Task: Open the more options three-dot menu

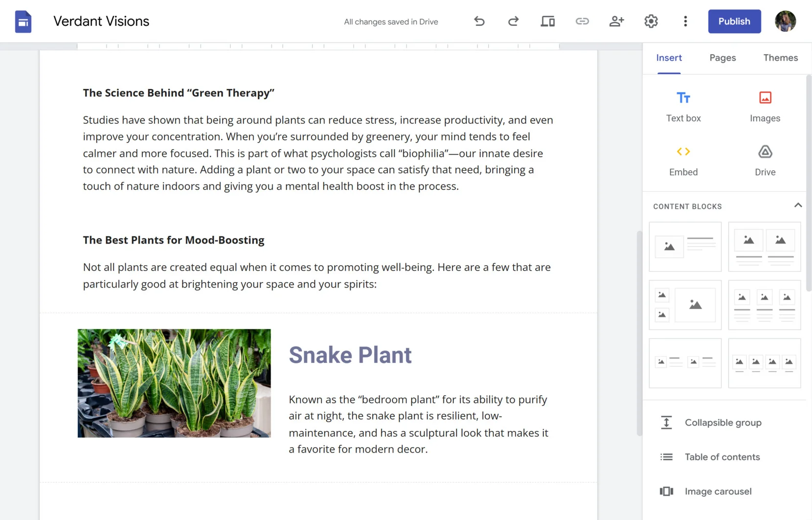Action: pos(685,21)
